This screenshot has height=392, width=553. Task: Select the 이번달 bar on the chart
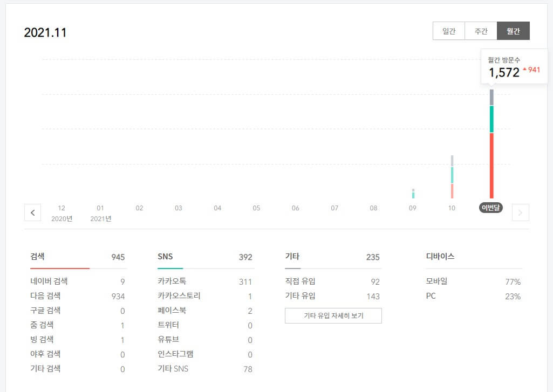[491, 151]
